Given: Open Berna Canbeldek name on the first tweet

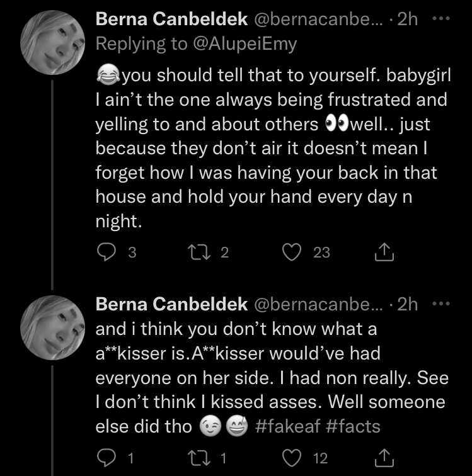Looking at the screenshot, I should (171, 19).
